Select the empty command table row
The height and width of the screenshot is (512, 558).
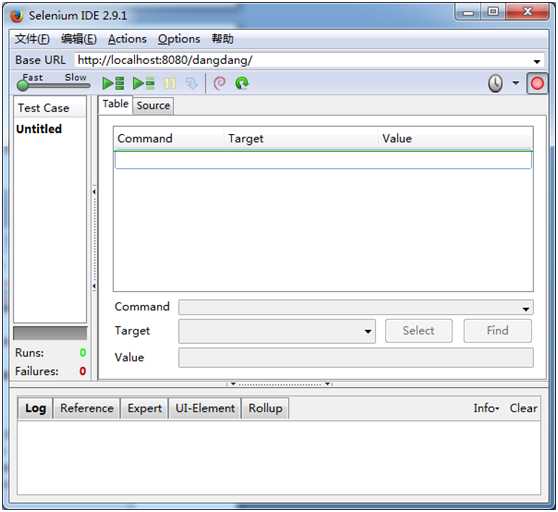click(x=323, y=160)
